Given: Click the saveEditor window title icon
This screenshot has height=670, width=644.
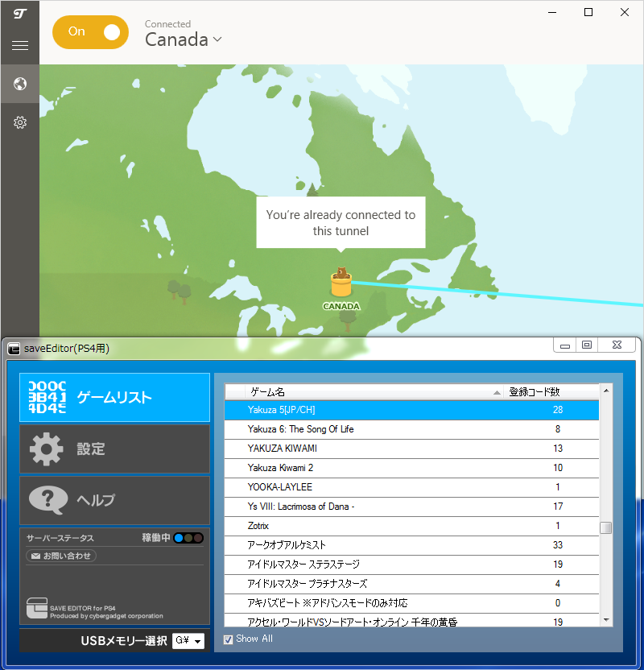Looking at the screenshot, I should [x=14, y=349].
